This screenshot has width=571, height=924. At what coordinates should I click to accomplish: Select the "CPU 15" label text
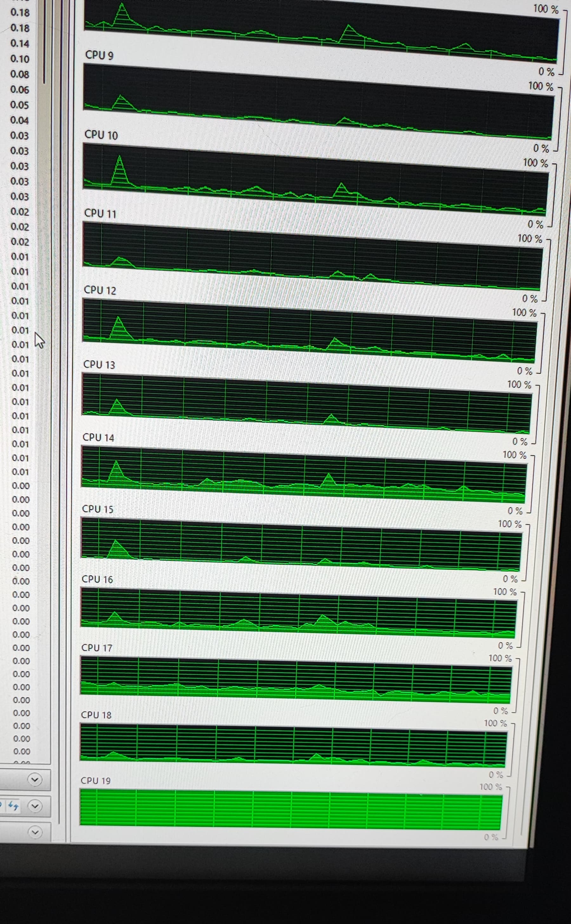98,509
